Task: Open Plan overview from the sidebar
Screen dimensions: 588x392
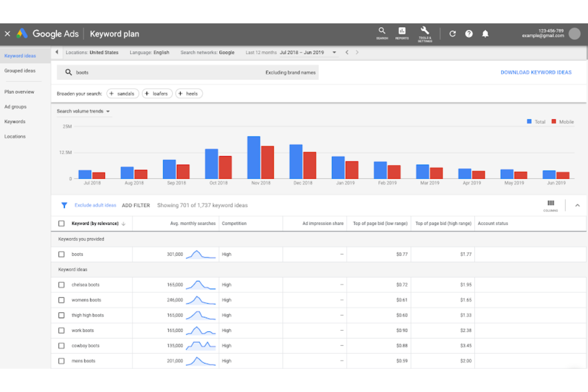Action: [19, 92]
